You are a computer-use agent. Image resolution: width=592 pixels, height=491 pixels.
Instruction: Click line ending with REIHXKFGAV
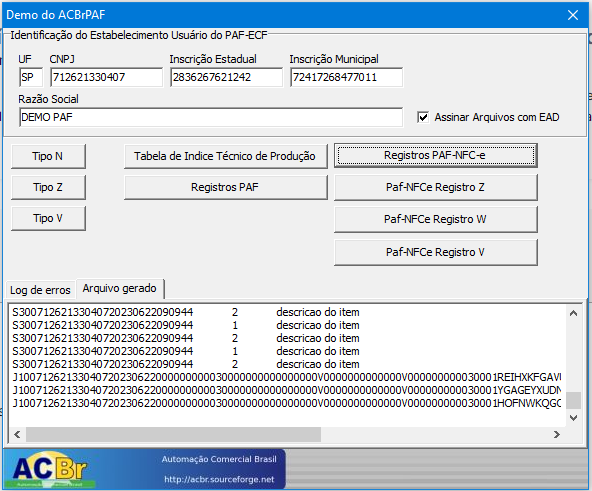286,377
